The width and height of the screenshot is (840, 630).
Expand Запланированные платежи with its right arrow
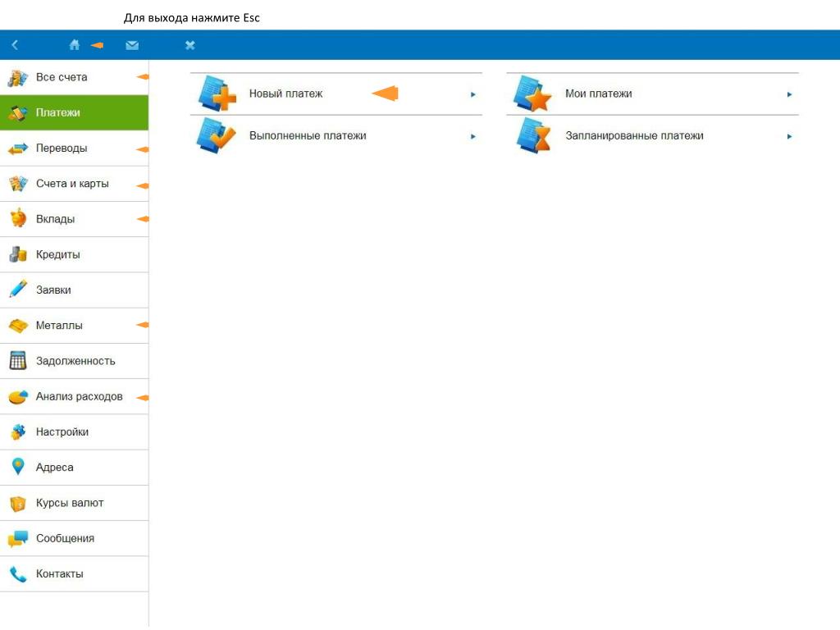[789, 137]
